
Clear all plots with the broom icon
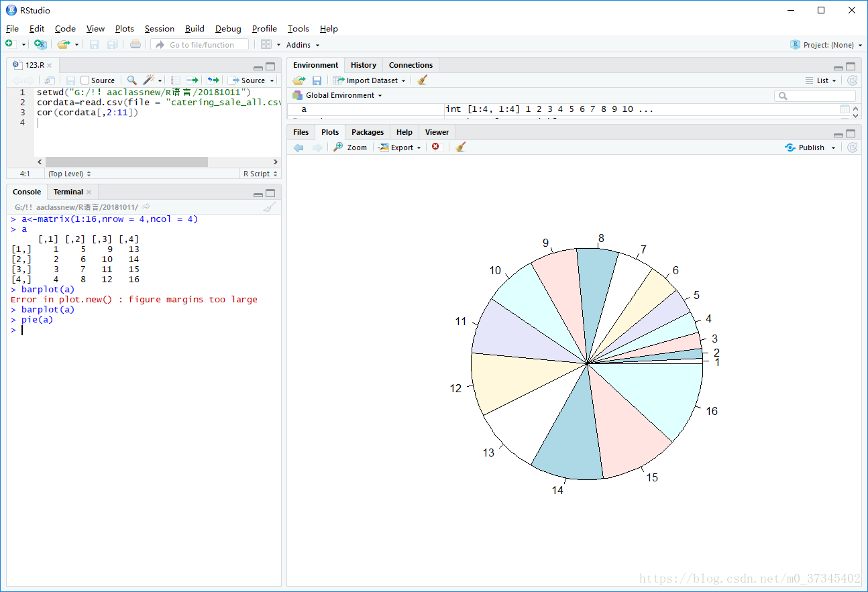(x=460, y=147)
